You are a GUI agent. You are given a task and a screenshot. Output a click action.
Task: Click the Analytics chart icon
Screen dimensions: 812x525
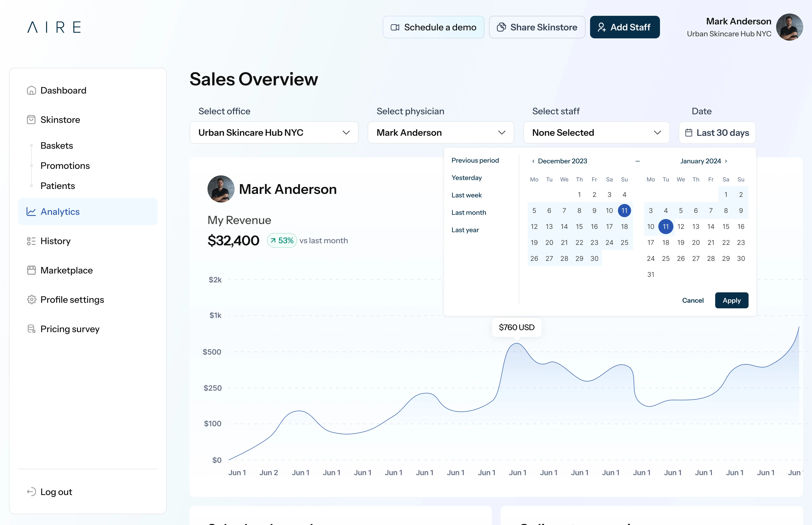click(31, 212)
